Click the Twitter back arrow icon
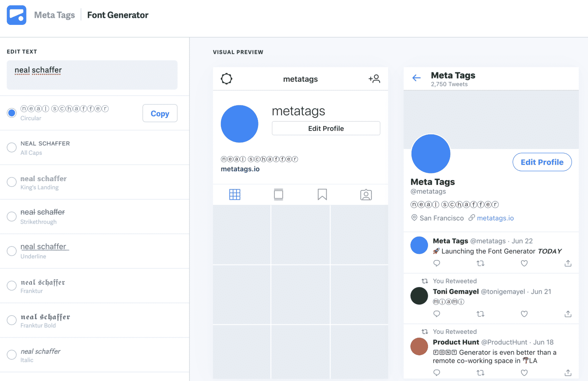 click(416, 78)
